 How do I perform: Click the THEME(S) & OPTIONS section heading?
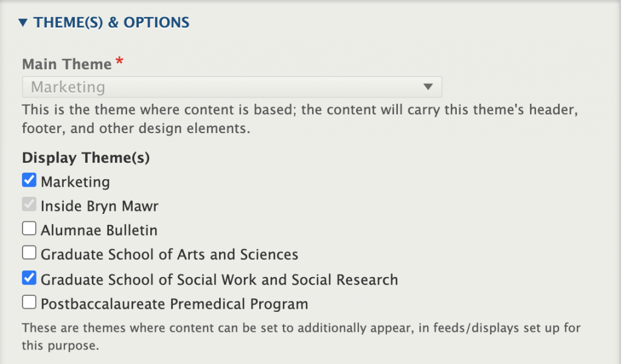(x=111, y=23)
